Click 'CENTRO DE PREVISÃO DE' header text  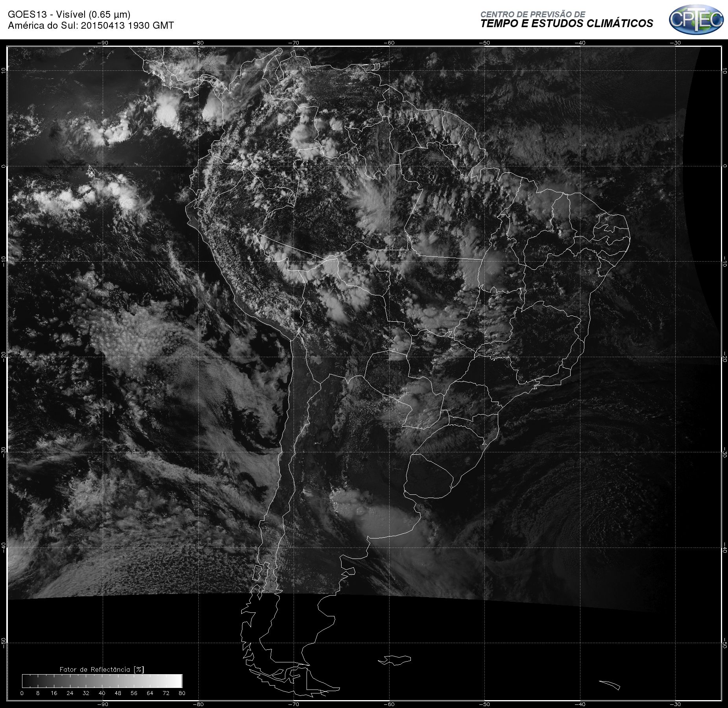pos(533,14)
